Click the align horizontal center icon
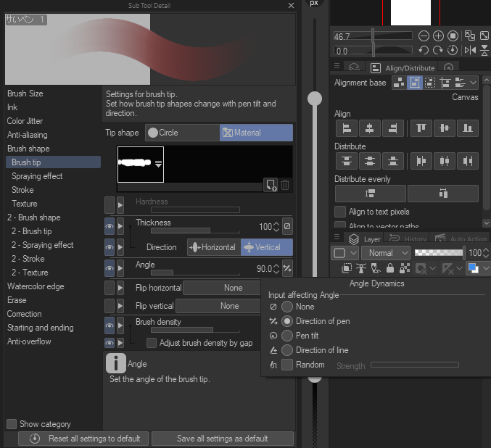This screenshot has width=491, height=448. tap(370, 128)
